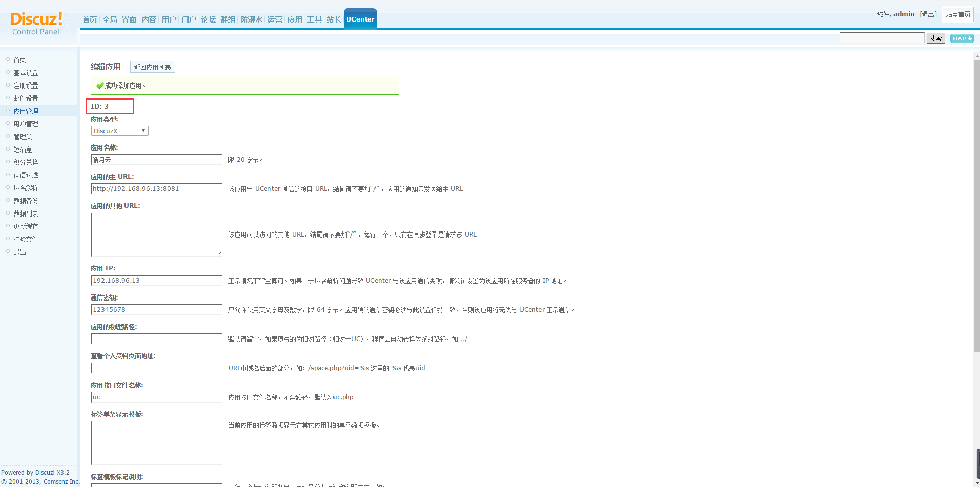Open 积分兑换 in the sidebar
Image resolution: width=980 pixels, height=487 pixels.
(x=26, y=162)
